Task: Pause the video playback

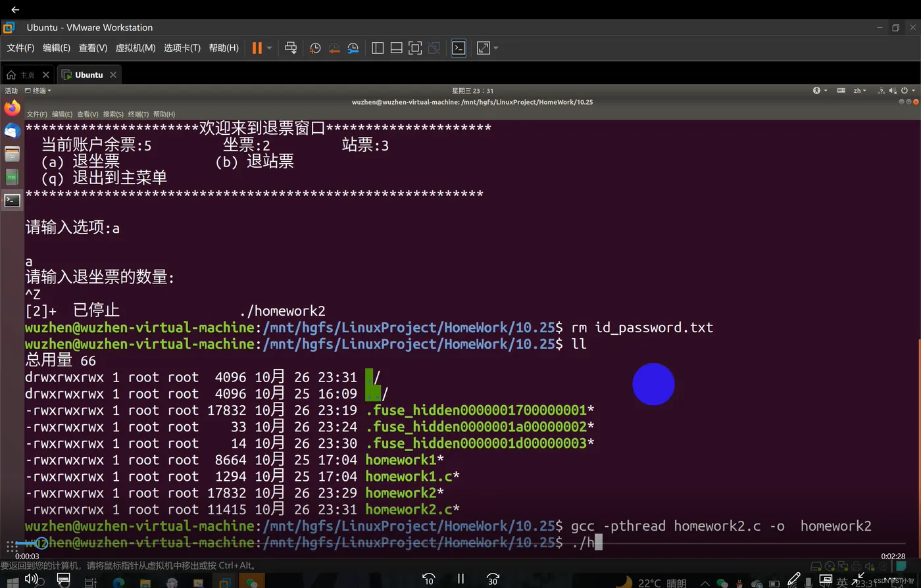Action: [460, 579]
